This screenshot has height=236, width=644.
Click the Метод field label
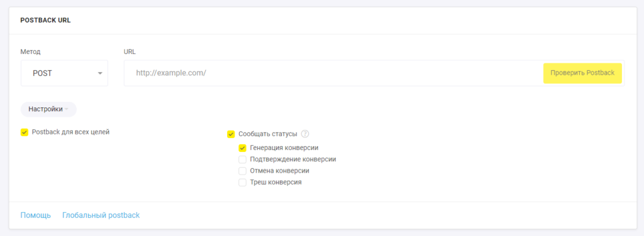click(x=30, y=51)
